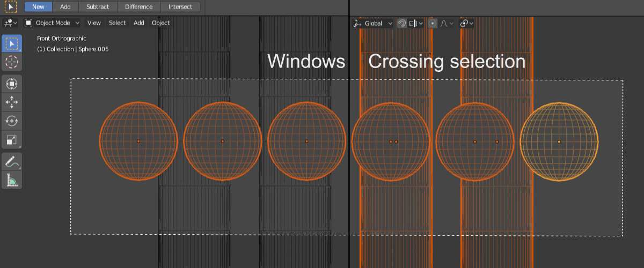Select the Select Box tool in toolbar
This screenshot has height=268, width=644.
(x=12, y=44)
